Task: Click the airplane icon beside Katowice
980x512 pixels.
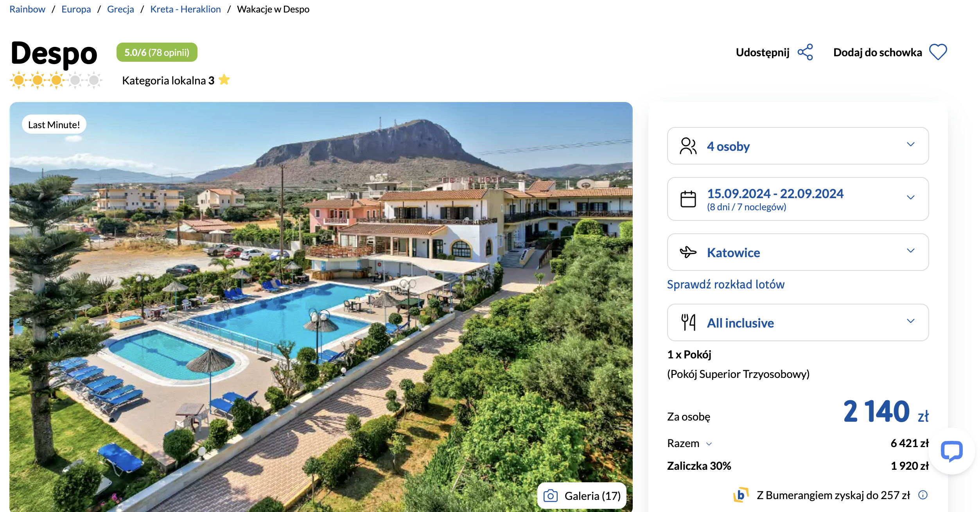Action: (688, 252)
